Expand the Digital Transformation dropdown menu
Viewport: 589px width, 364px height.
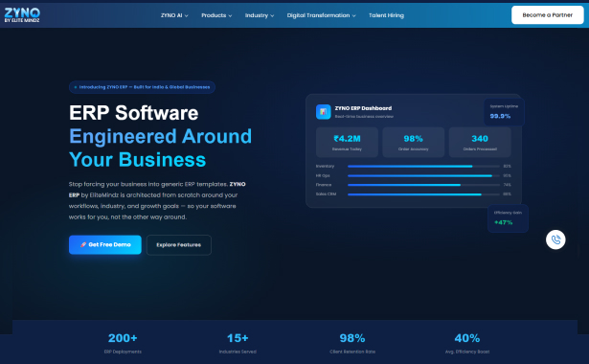click(321, 15)
